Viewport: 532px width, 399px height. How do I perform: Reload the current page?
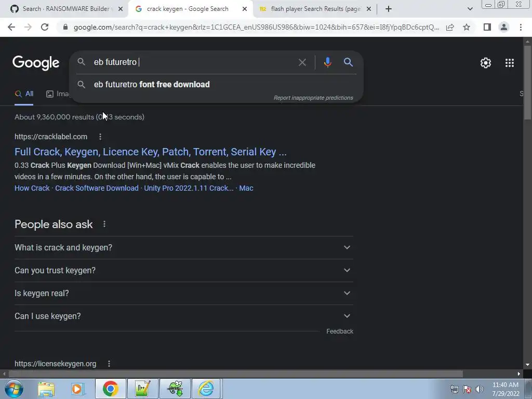pos(45,27)
